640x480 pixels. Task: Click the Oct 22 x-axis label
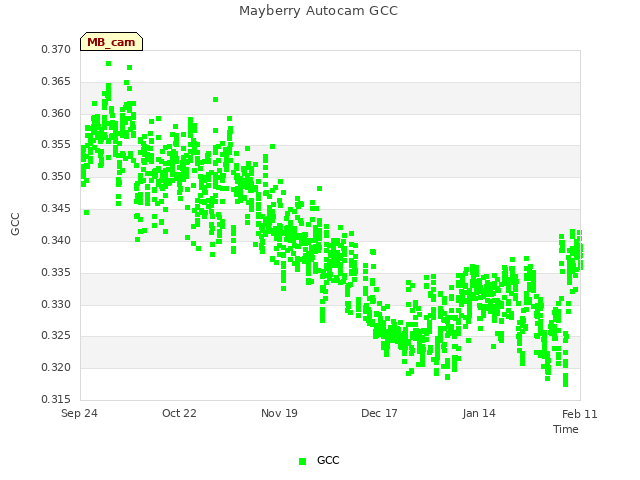pyautogui.click(x=179, y=413)
